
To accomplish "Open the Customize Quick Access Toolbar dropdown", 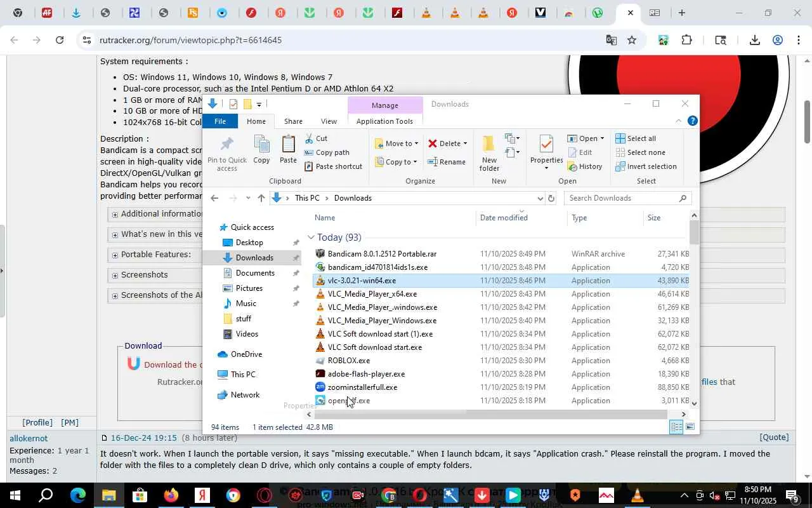I will pyautogui.click(x=259, y=105).
